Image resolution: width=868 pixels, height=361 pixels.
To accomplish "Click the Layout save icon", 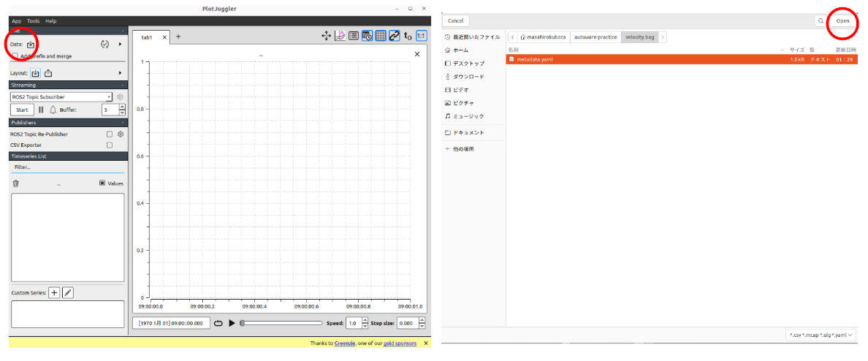I will pos(48,73).
